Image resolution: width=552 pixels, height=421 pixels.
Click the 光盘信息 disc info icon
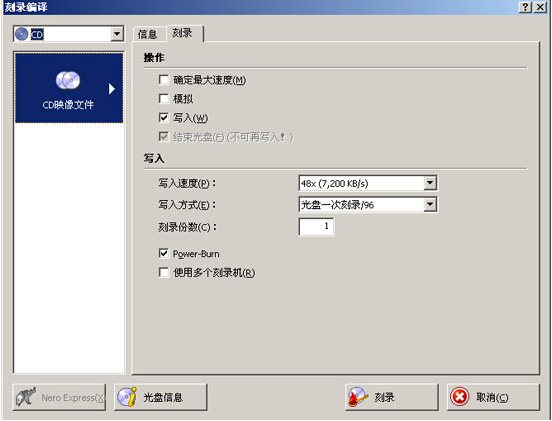(127, 397)
